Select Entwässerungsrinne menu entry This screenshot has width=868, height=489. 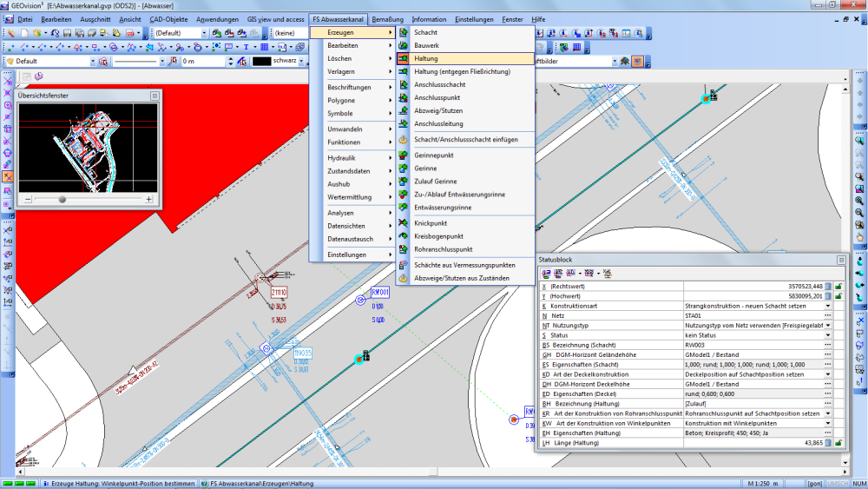point(443,208)
